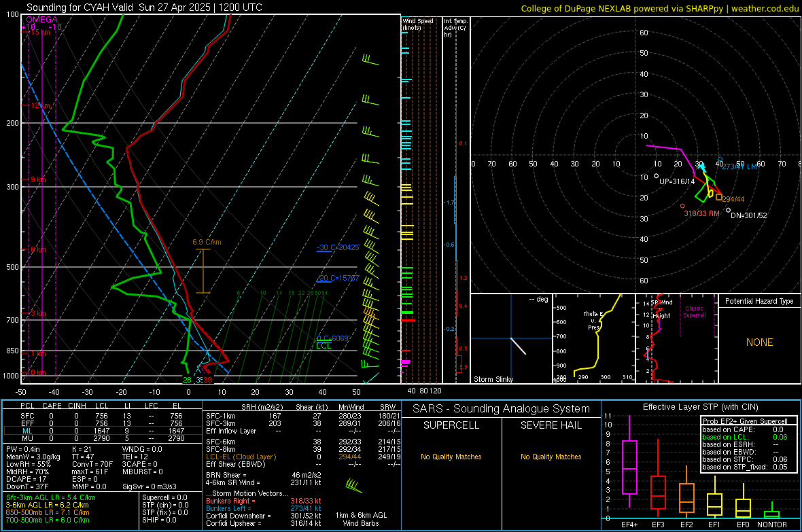
Task: Click the Corfidi Downshear = 301/52 kt line
Action: [263, 516]
